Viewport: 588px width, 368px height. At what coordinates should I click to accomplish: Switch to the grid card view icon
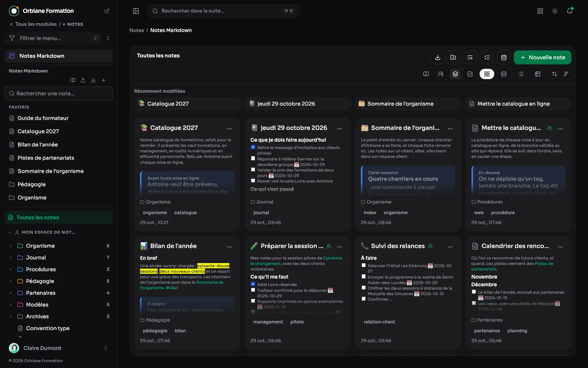click(x=487, y=74)
